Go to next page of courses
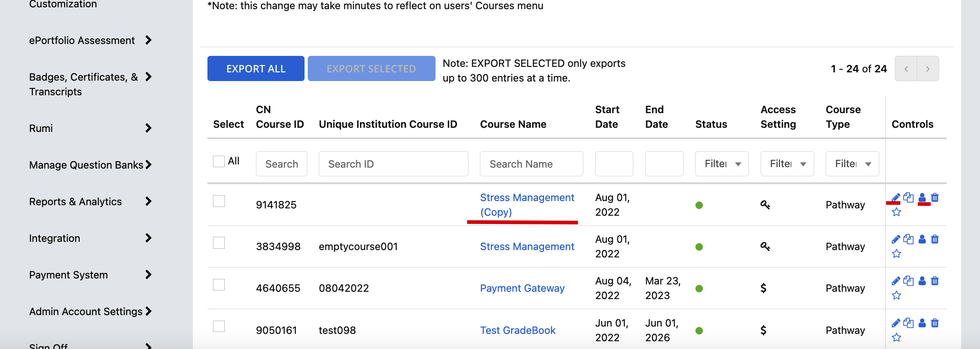980x349 pixels. click(x=928, y=69)
